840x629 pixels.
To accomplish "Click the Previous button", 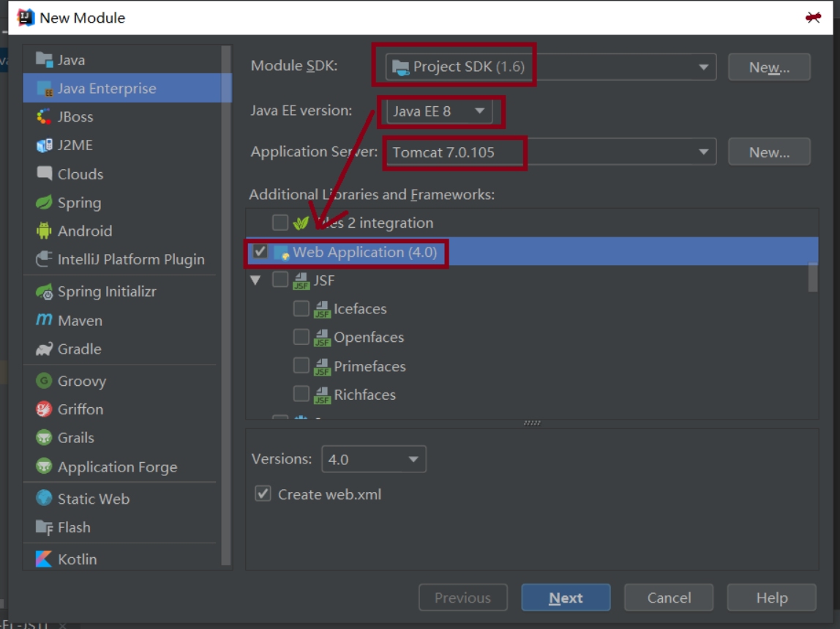I will point(463,598).
